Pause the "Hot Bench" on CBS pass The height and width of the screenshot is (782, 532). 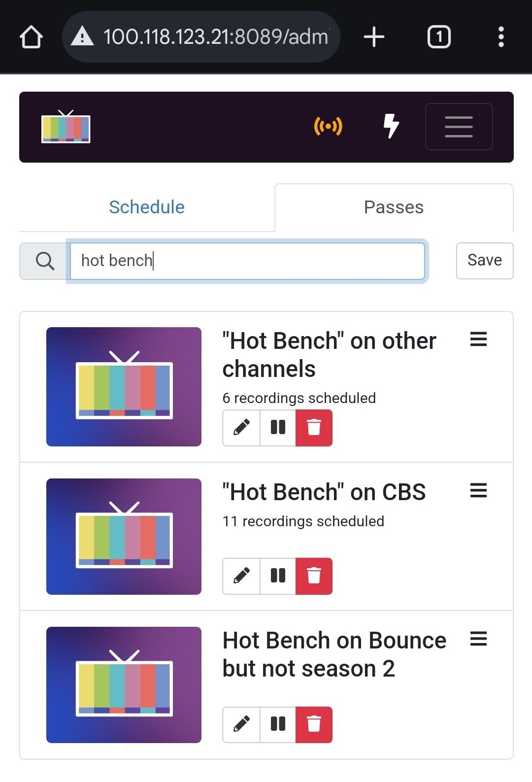278,576
